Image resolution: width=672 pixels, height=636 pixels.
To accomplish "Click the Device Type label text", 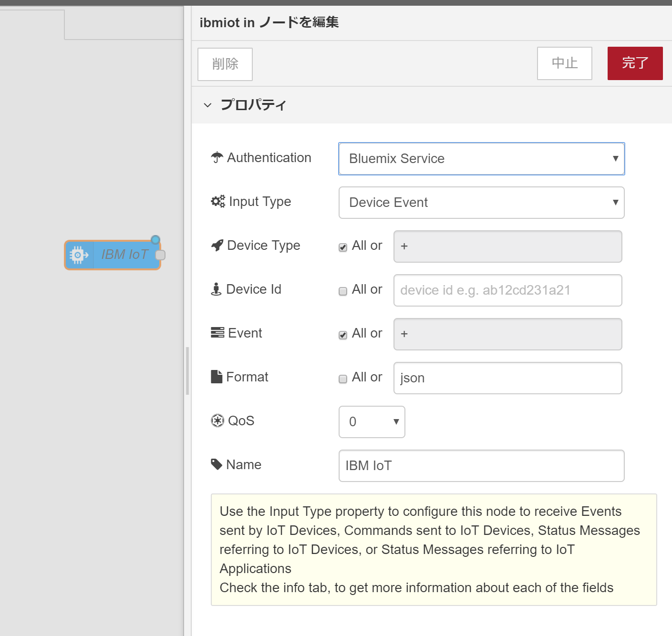I will click(264, 246).
